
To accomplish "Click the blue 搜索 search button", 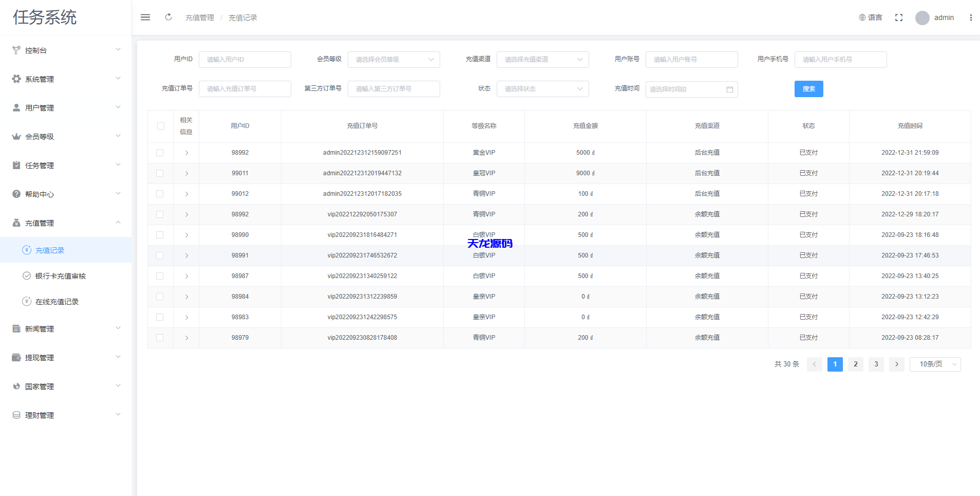I will 809,89.
